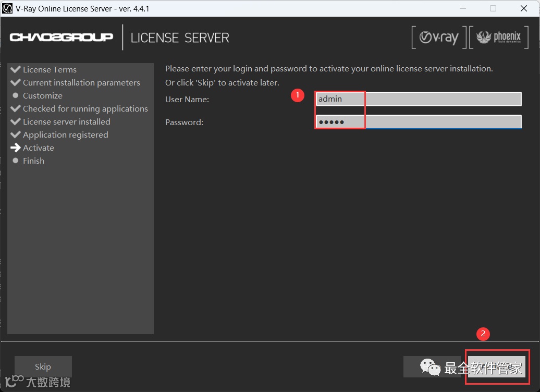540x392 pixels.
Task: Click the 'Or click Skip to activate later' text
Action: (x=222, y=83)
